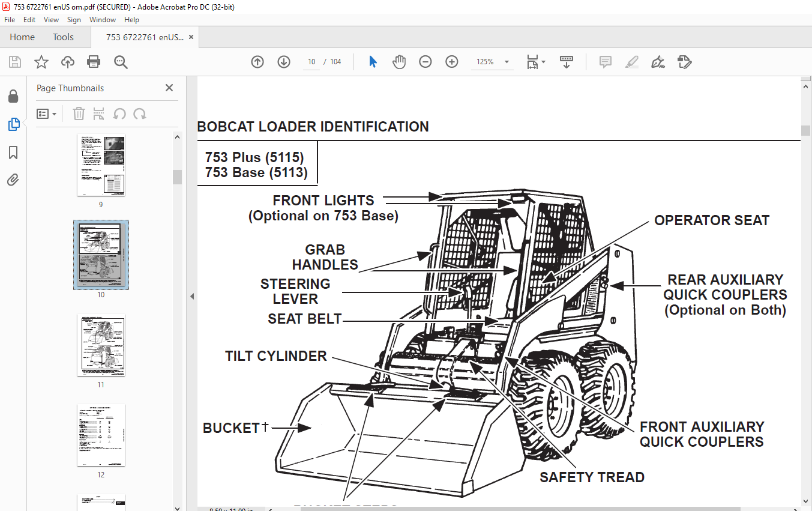812x511 pixels.
Task: Select page 11 thumbnail
Action: [101, 345]
